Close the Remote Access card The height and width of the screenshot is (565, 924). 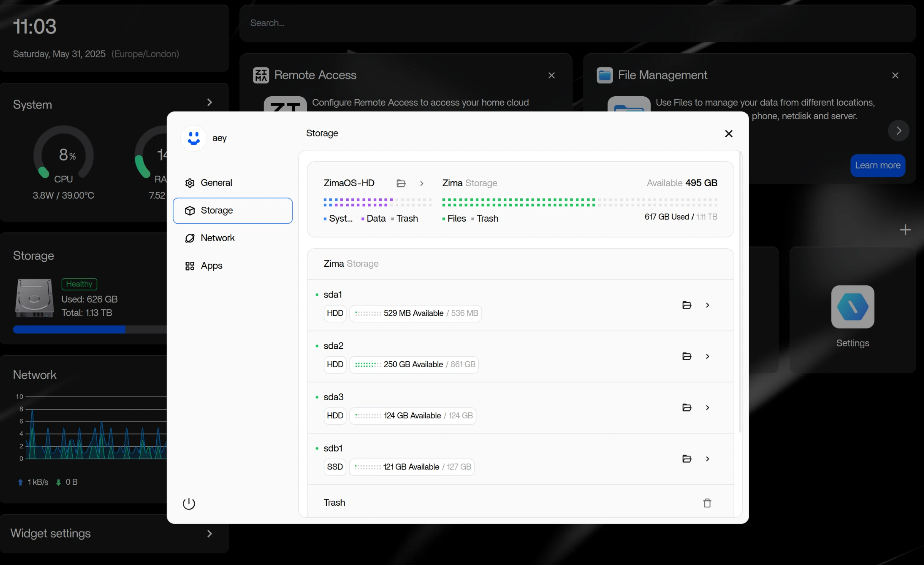click(x=551, y=75)
